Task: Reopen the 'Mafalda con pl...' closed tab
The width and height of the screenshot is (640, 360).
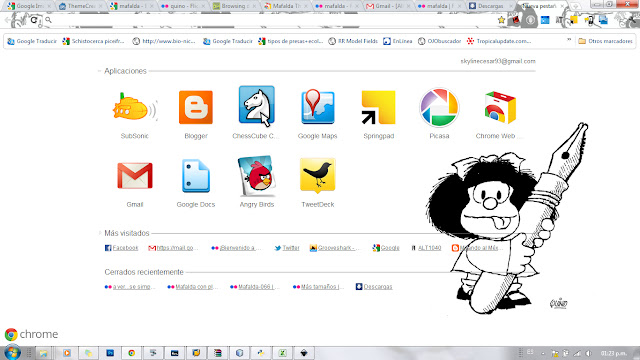Action: pos(193,287)
